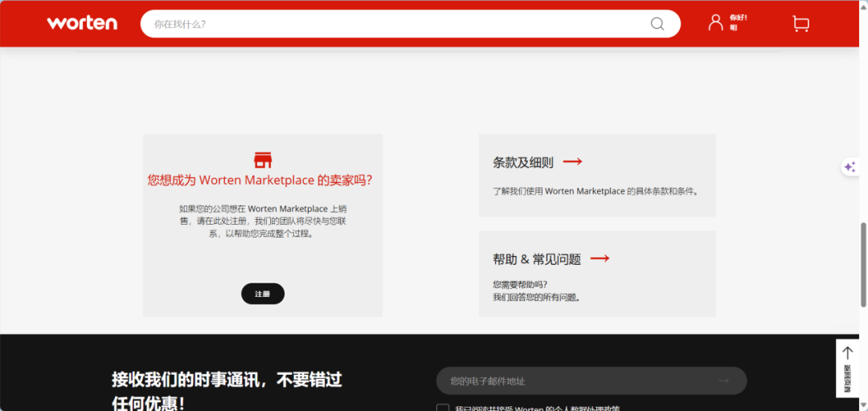This screenshot has height=411, width=868.
Task: Click the 接收我们的时事通讯 newsletter heading
Action: (x=227, y=392)
